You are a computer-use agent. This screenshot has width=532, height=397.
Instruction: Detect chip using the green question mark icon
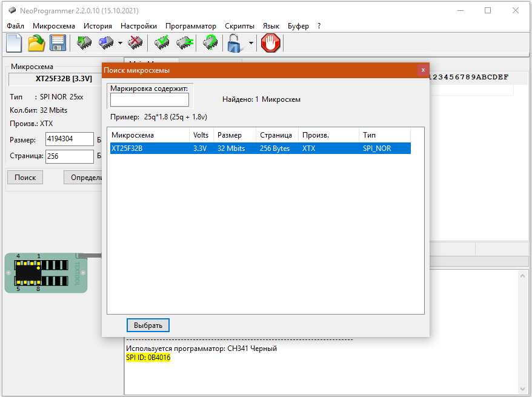[210, 43]
